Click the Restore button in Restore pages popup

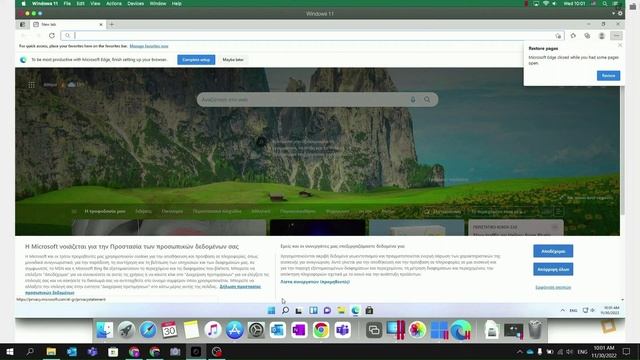point(608,76)
